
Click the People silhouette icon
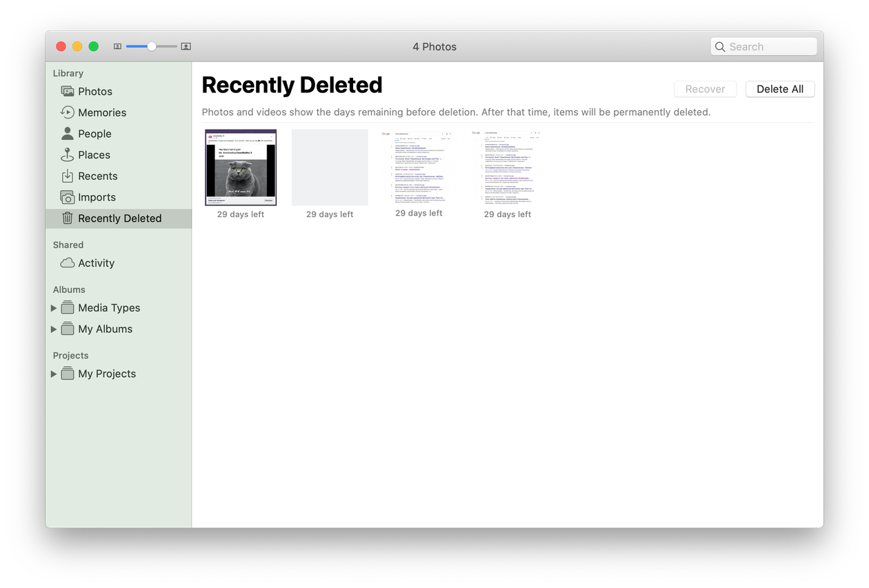pos(67,133)
